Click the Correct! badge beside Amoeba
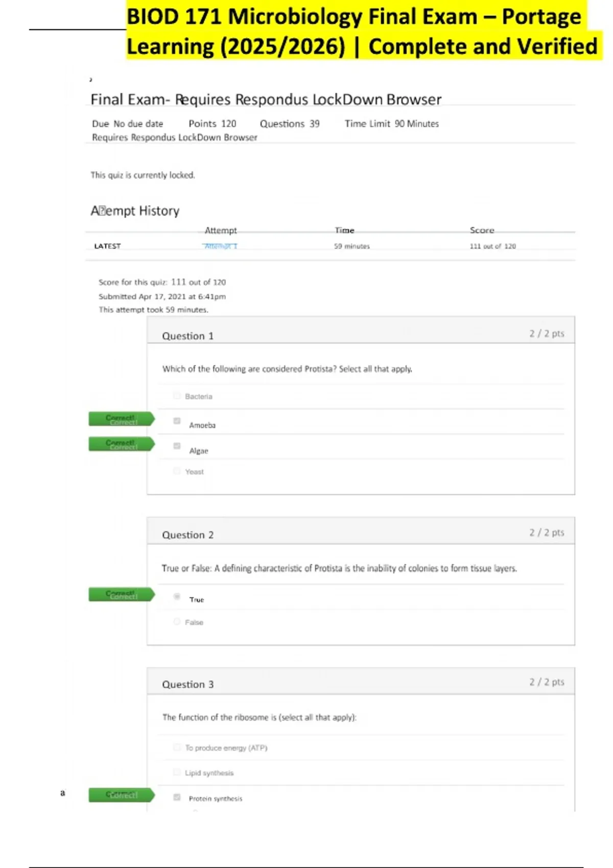 (121, 419)
